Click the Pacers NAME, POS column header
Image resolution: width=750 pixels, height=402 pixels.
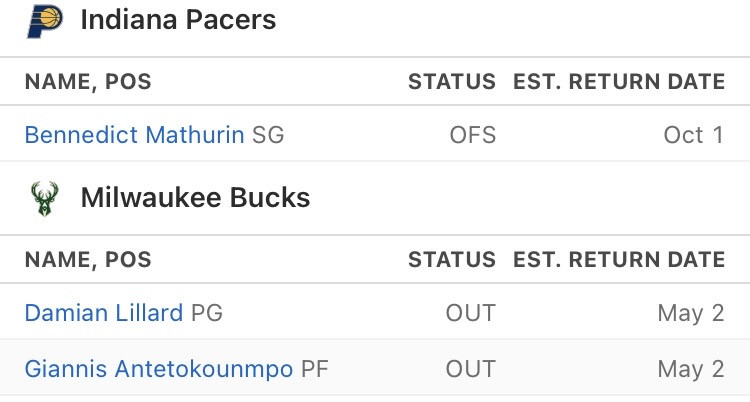[88, 82]
